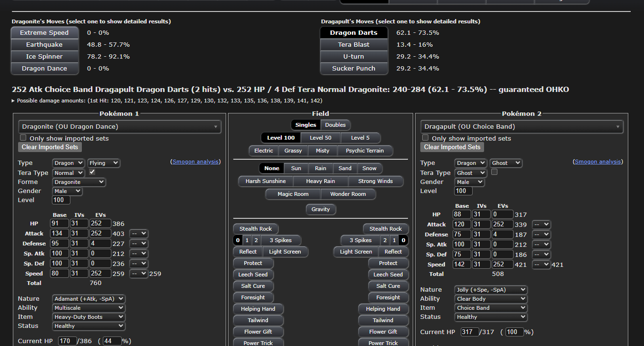Toggle Stealth Rock on Dragonite's side

tap(256, 229)
